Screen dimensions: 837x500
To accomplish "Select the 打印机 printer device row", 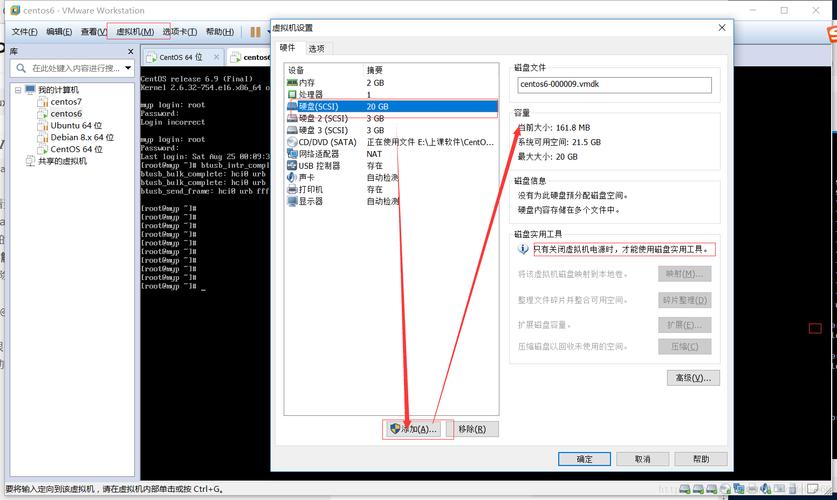I will [x=391, y=189].
